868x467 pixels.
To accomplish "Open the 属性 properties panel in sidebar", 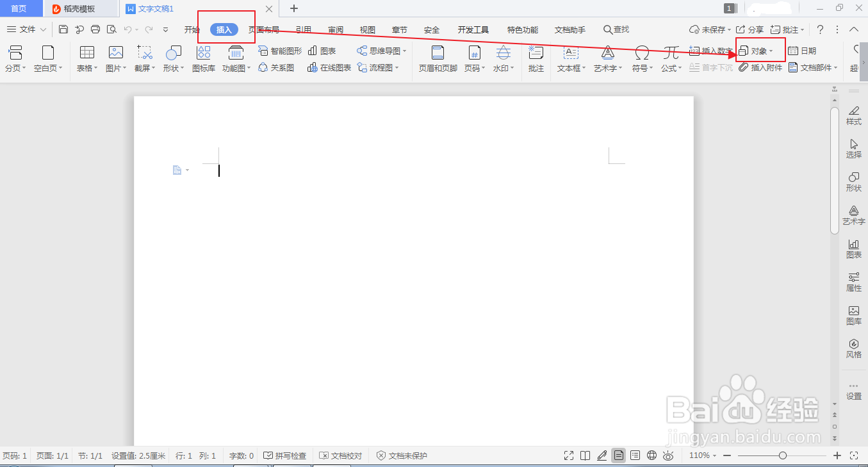I will pyautogui.click(x=854, y=283).
